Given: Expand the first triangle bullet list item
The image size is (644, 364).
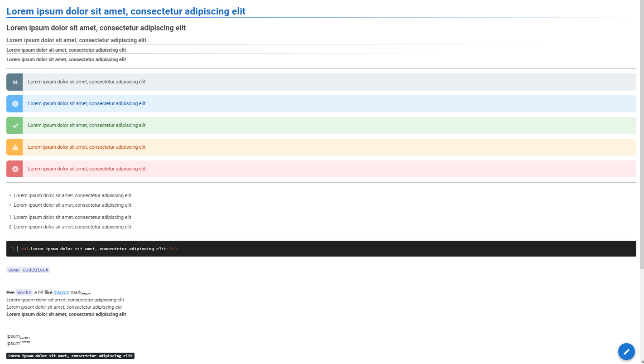Looking at the screenshot, I should (10, 195).
